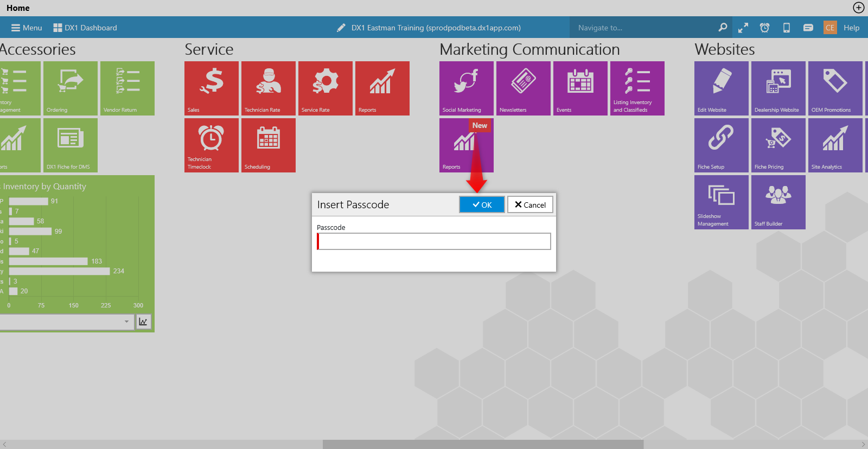The height and width of the screenshot is (449, 868).
Task: Open the Service Reports tile
Action: [x=382, y=88]
